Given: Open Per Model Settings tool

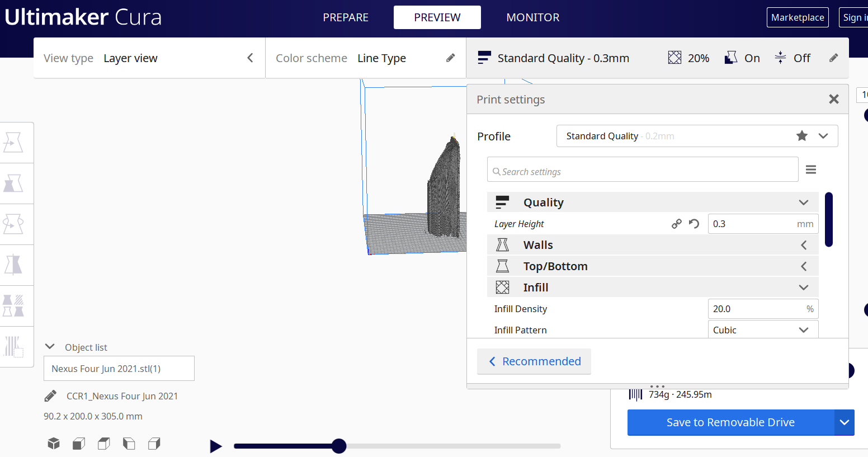Looking at the screenshot, I should click(x=13, y=305).
